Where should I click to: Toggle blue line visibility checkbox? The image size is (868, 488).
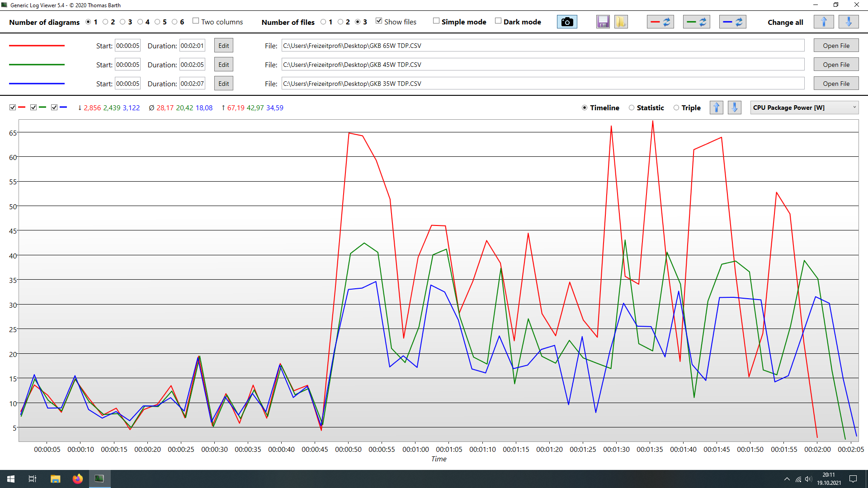(54, 108)
